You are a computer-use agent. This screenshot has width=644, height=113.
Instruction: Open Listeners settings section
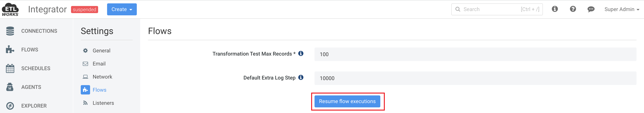tap(103, 103)
